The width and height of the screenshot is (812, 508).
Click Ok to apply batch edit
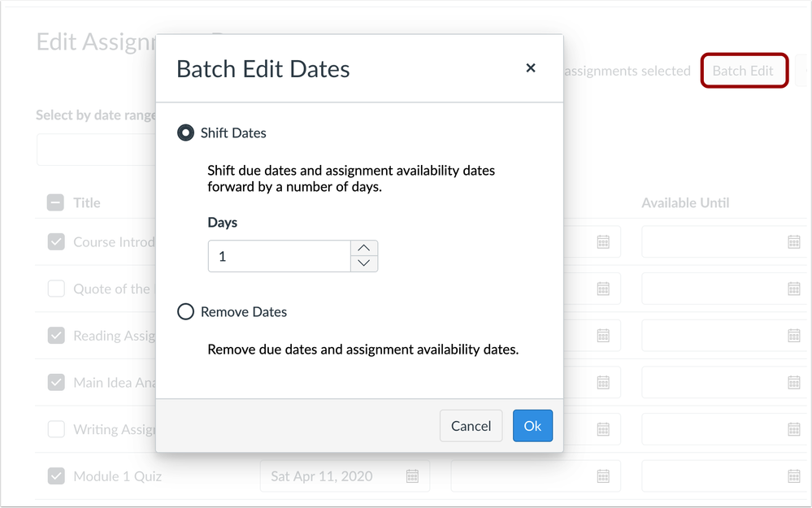(x=532, y=425)
